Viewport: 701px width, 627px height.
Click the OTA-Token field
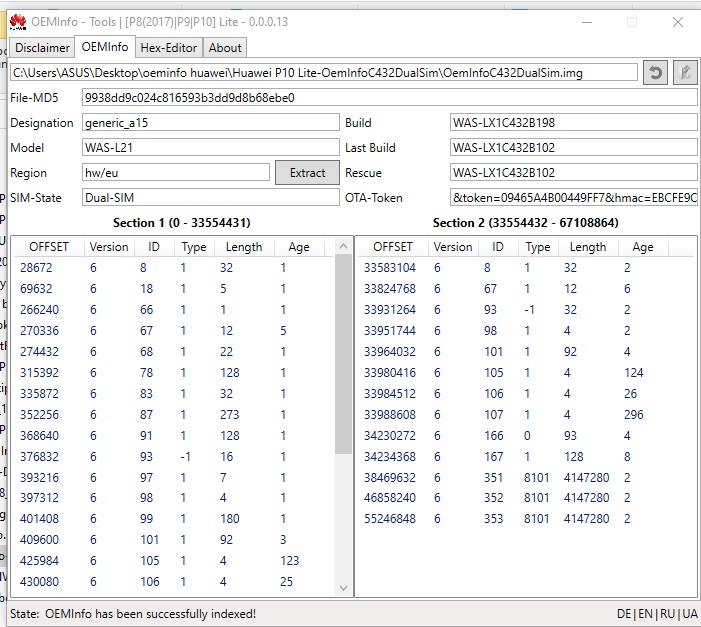tap(574, 198)
